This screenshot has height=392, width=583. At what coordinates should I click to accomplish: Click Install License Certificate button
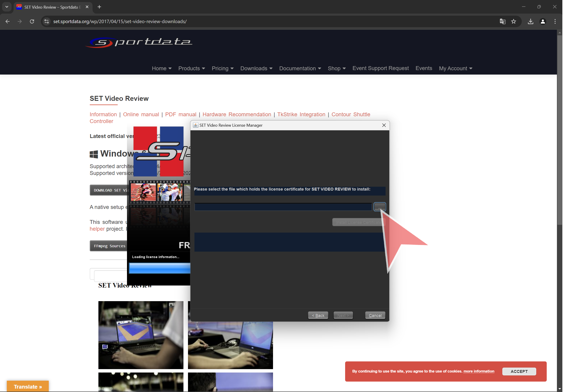point(359,222)
